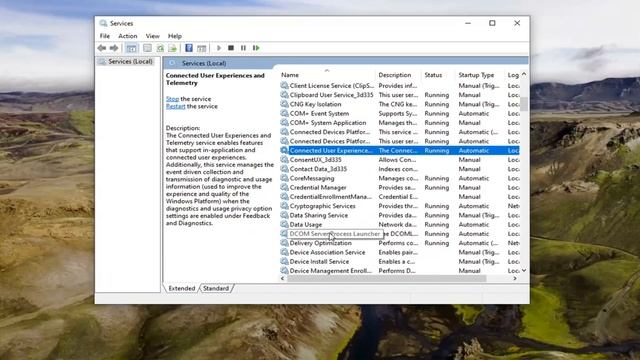Click gear icon beside Client License Service
Screen dimensions: 640x360
click(x=284, y=85)
